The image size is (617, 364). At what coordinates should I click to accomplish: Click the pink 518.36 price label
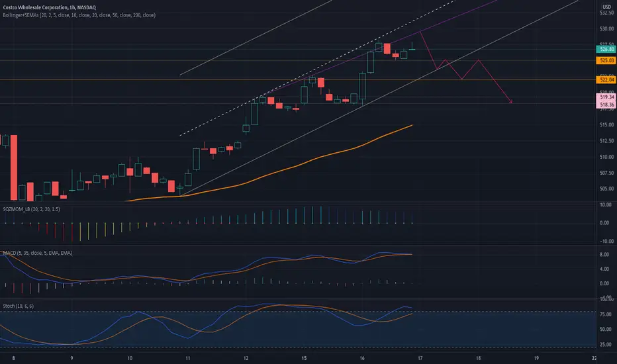(x=606, y=105)
